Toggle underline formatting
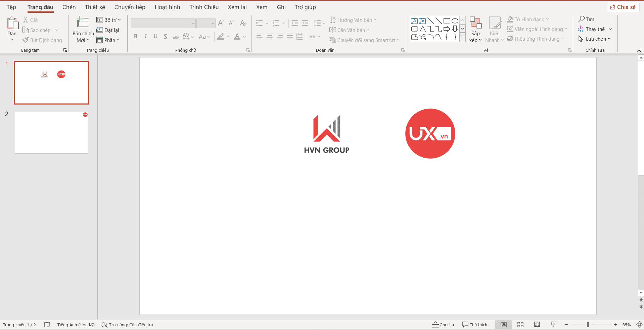 155,36
